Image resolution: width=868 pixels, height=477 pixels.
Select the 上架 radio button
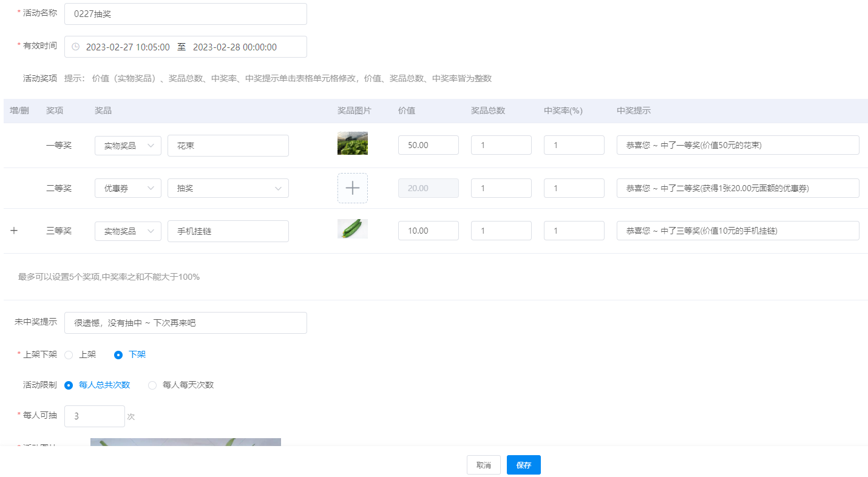(x=68, y=354)
